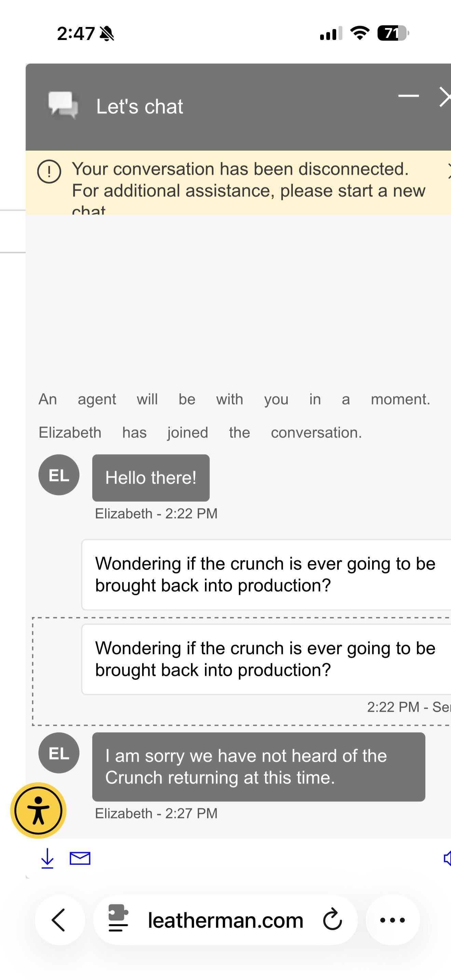This screenshot has height=980, width=451.
Task: Download the chat transcript
Action: tap(47, 859)
